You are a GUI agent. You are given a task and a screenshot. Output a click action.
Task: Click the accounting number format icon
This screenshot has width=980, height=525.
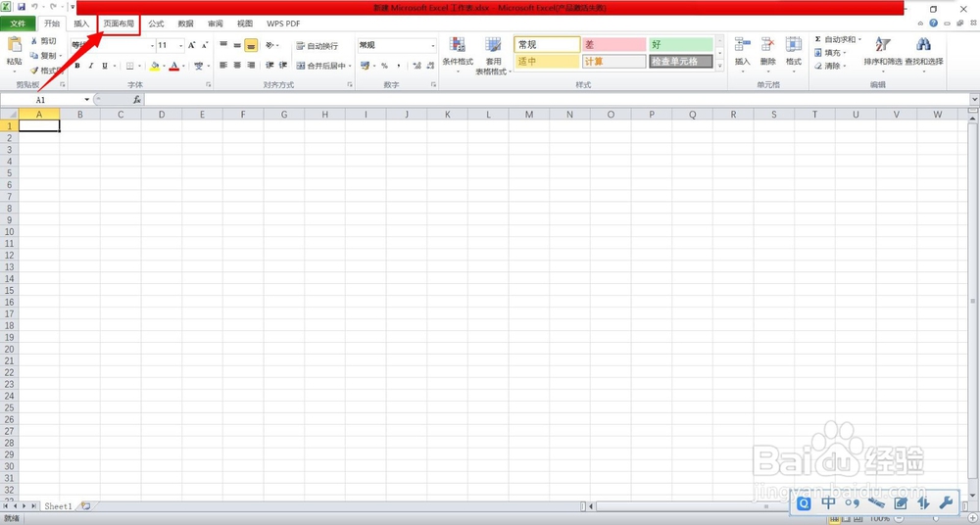point(365,66)
